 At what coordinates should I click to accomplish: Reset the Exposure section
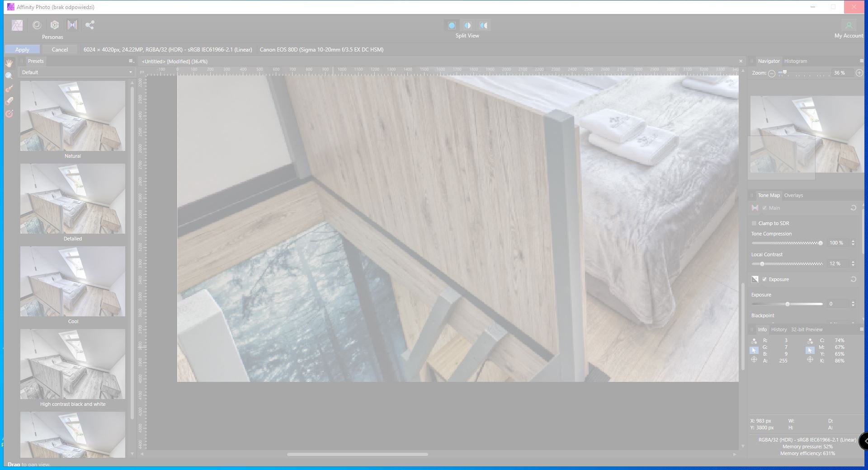point(853,279)
